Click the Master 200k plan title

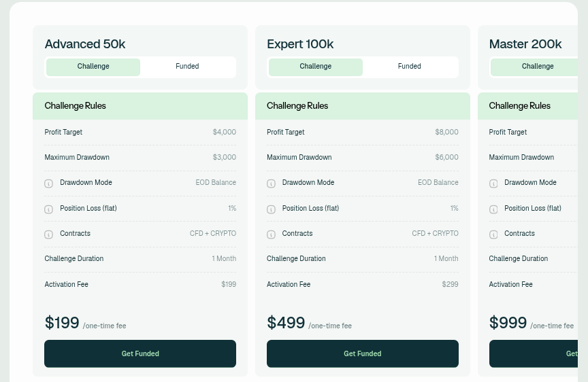pos(525,44)
